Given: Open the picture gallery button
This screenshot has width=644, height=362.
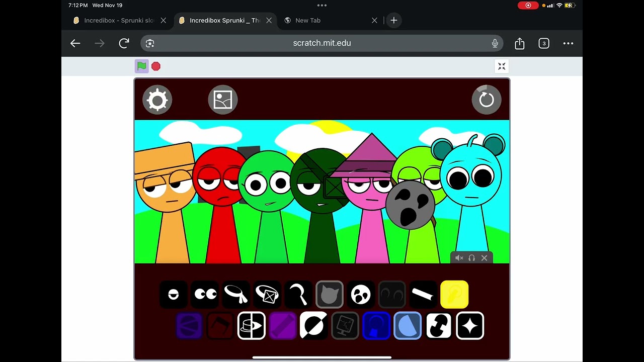Looking at the screenshot, I should 223,100.
